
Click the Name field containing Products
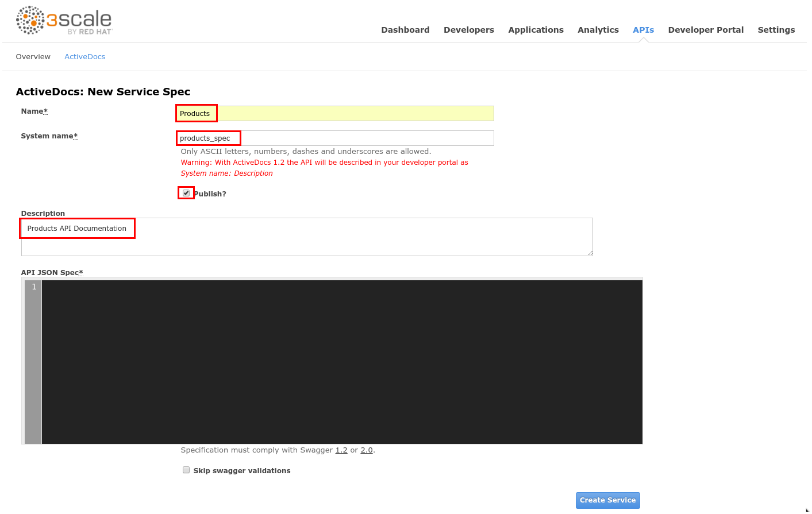[x=335, y=114]
